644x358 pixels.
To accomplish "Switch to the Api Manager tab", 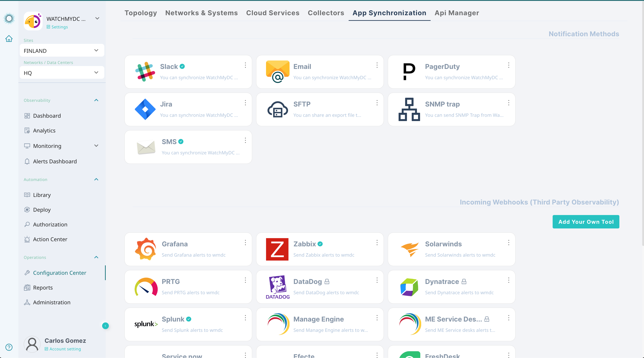I will (x=457, y=13).
